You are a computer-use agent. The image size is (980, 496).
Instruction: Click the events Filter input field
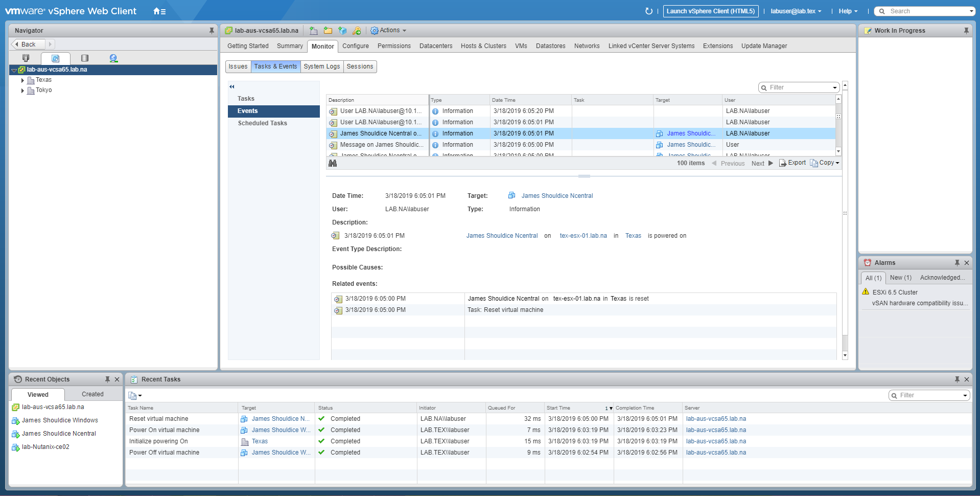(799, 87)
